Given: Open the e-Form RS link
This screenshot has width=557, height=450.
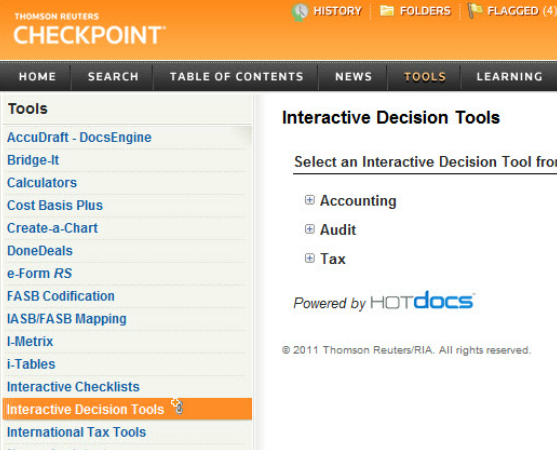Looking at the screenshot, I should click(x=39, y=273).
